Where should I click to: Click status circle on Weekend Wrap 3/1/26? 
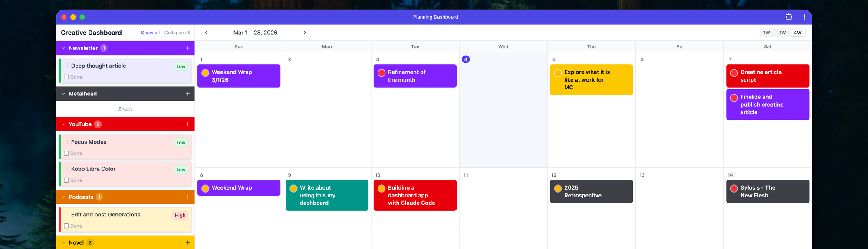pos(205,73)
